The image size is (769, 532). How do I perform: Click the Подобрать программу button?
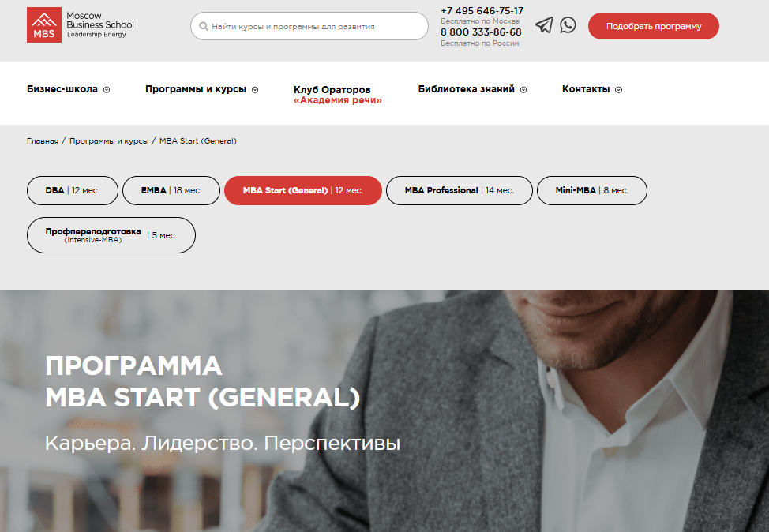653,26
